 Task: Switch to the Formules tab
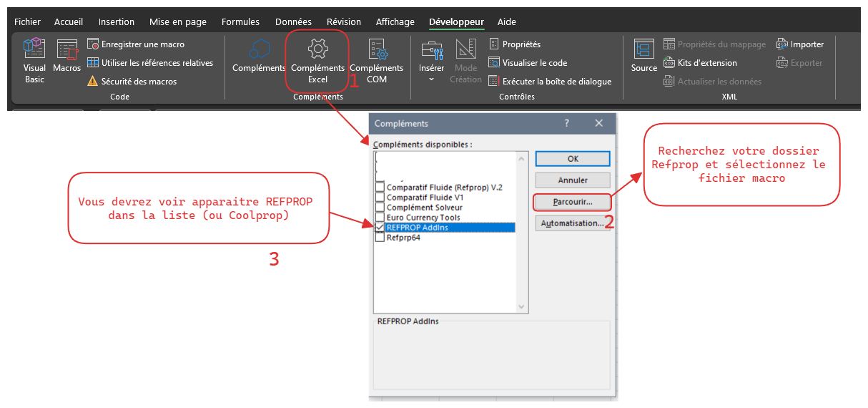241,22
